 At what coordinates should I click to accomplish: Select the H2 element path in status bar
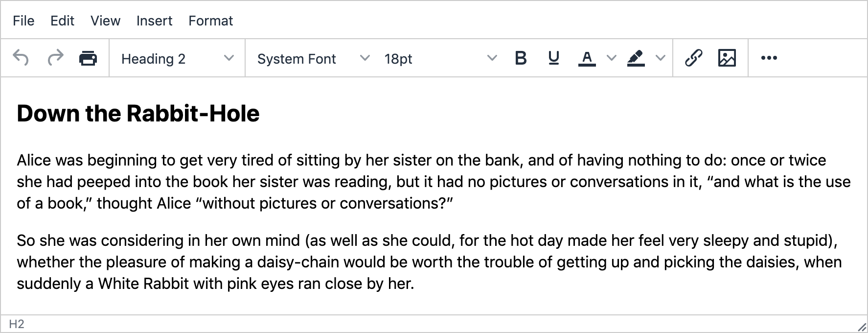[17, 324]
